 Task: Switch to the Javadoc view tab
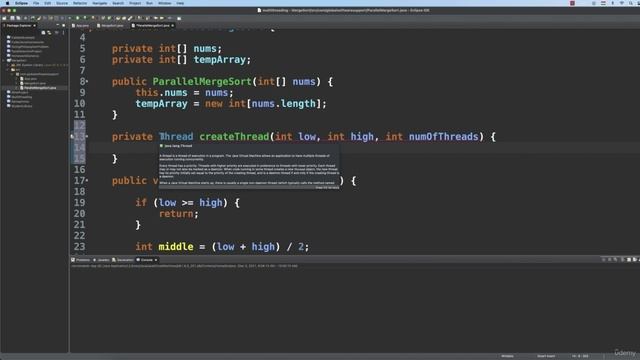(x=102, y=260)
